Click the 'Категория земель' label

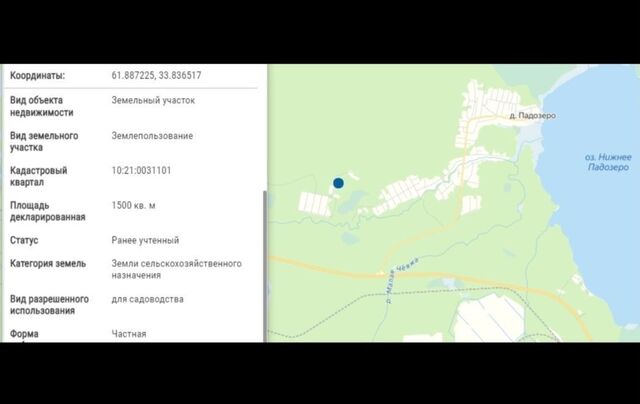(x=48, y=264)
